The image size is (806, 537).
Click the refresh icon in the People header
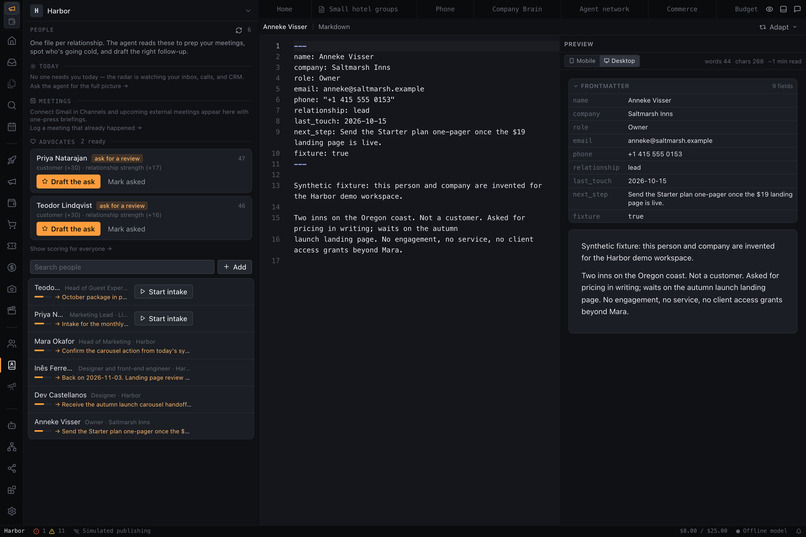click(239, 30)
